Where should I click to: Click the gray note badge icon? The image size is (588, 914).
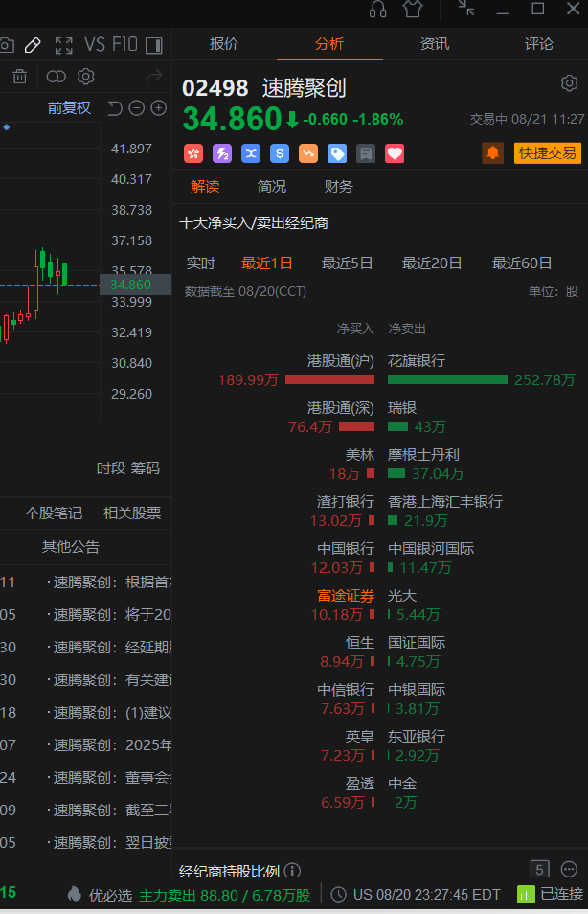[x=366, y=153]
